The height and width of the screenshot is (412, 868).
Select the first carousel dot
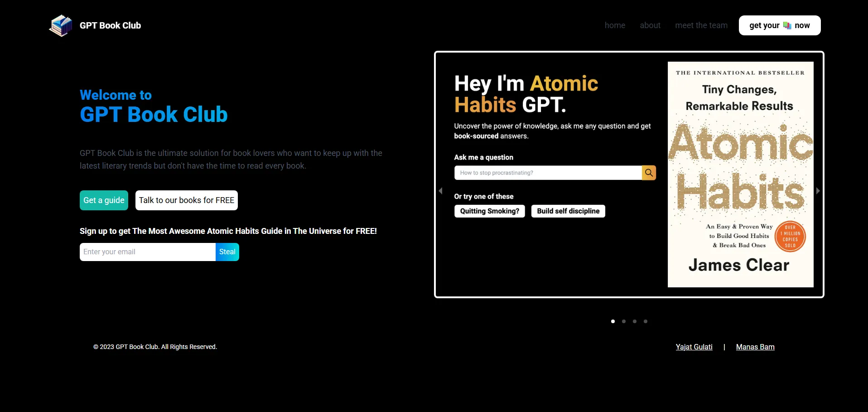(x=613, y=321)
